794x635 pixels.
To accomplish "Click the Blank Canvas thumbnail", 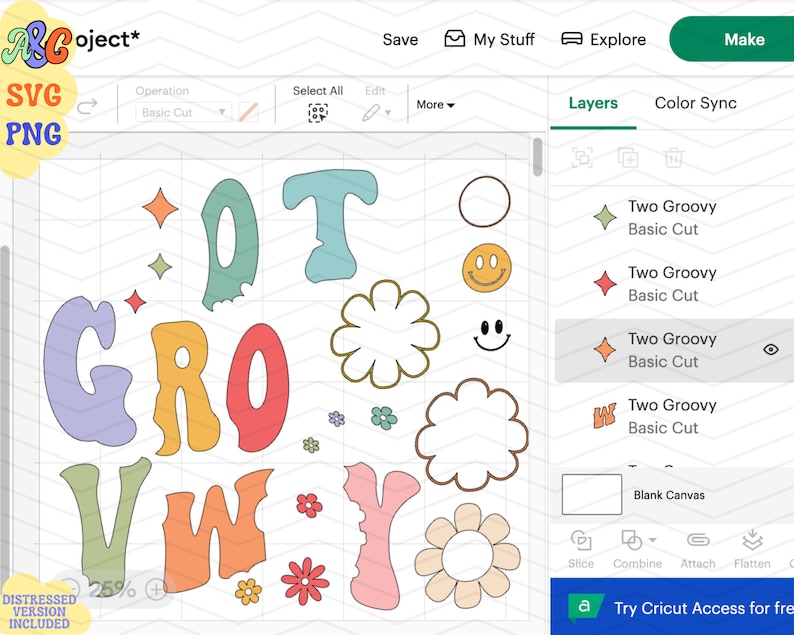I will tap(592, 494).
